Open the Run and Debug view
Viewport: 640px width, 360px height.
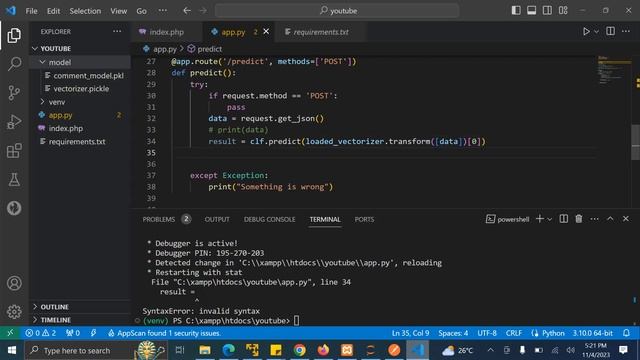(14, 122)
